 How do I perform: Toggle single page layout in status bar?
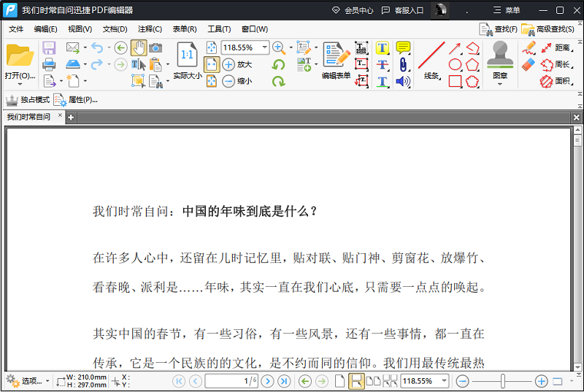point(339,381)
